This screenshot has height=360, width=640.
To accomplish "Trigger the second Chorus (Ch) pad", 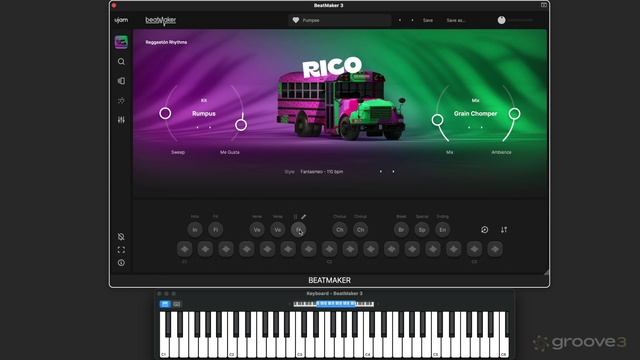I will (360, 230).
